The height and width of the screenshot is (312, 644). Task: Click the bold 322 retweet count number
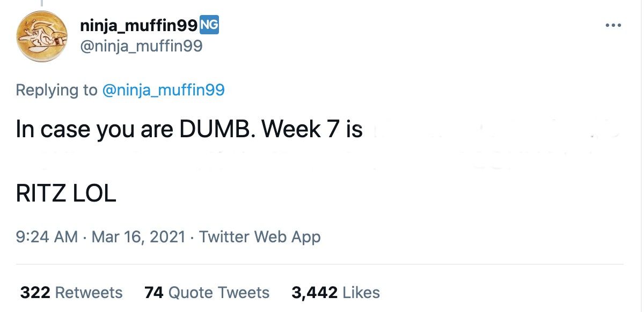click(32, 293)
